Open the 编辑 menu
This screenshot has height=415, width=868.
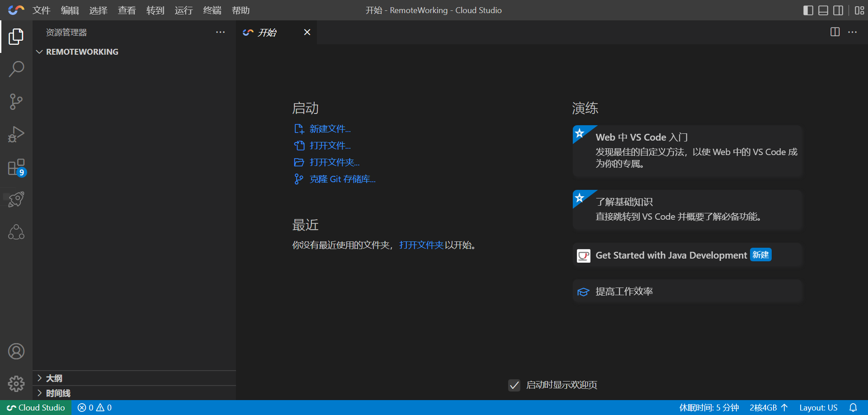(x=70, y=10)
